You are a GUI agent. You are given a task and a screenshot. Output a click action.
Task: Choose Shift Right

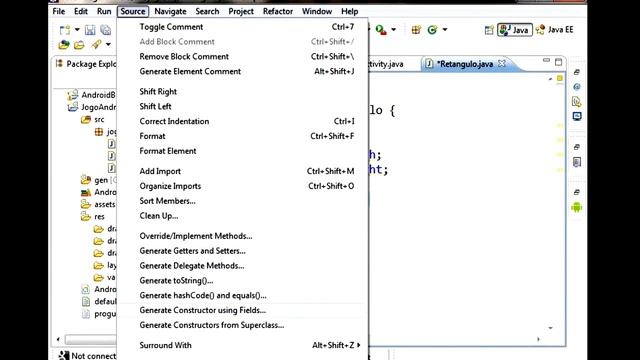(242, 92)
